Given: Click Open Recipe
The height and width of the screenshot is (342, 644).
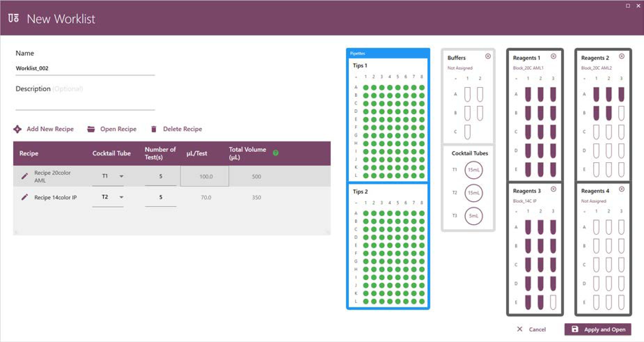Looking at the screenshot, I should pos(112,129).
